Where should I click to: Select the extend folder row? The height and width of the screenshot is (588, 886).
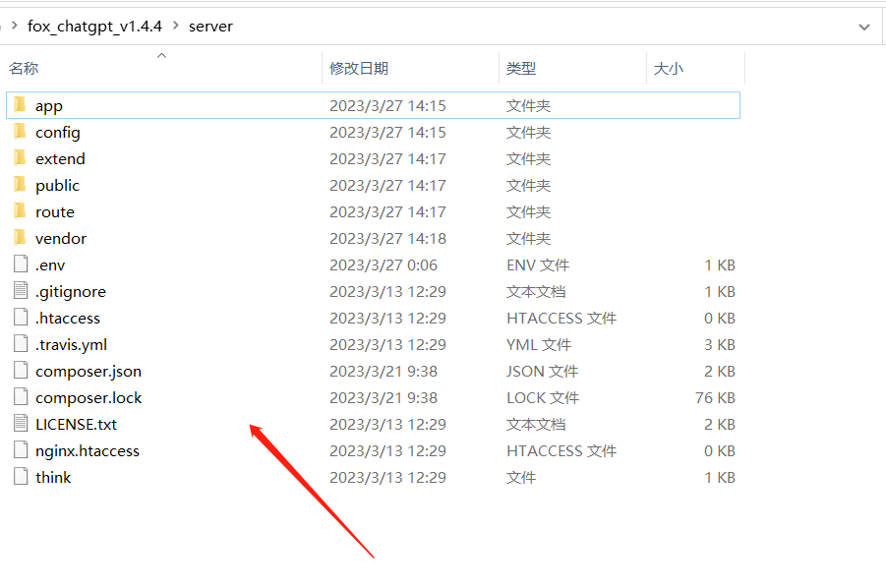pos(60,158)
